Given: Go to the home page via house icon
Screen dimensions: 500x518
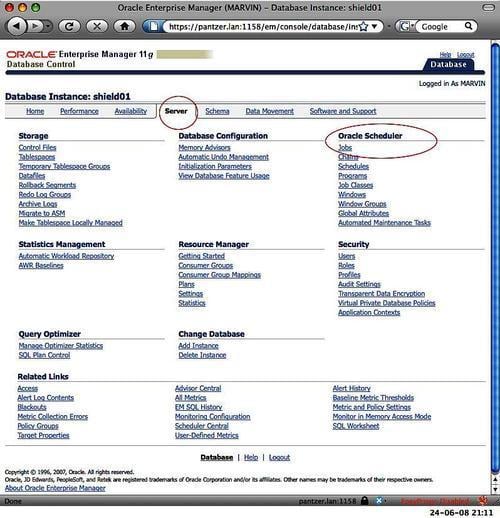Looking at the screenshot, I should point(125,26).
